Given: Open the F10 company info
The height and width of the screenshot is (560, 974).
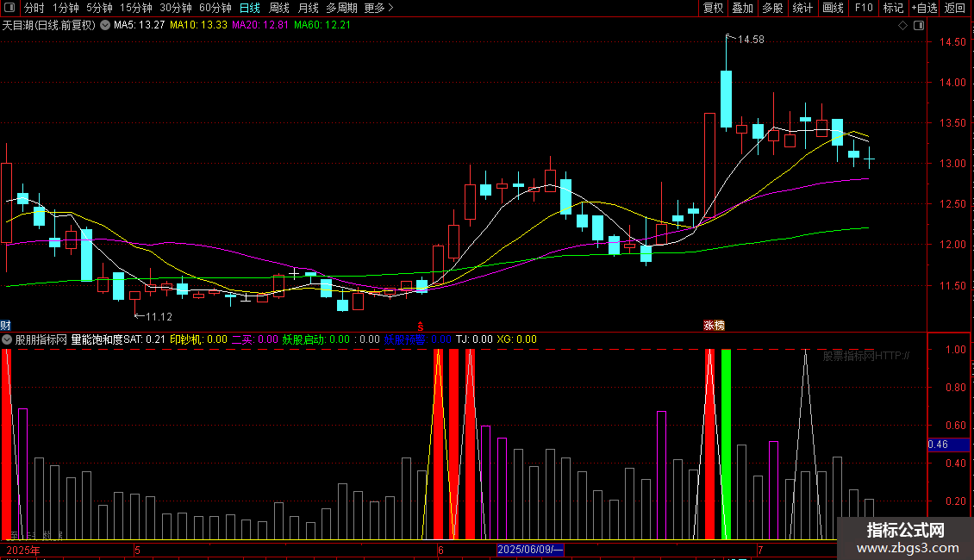Looking at the screenshot, I should coord(864,8).
